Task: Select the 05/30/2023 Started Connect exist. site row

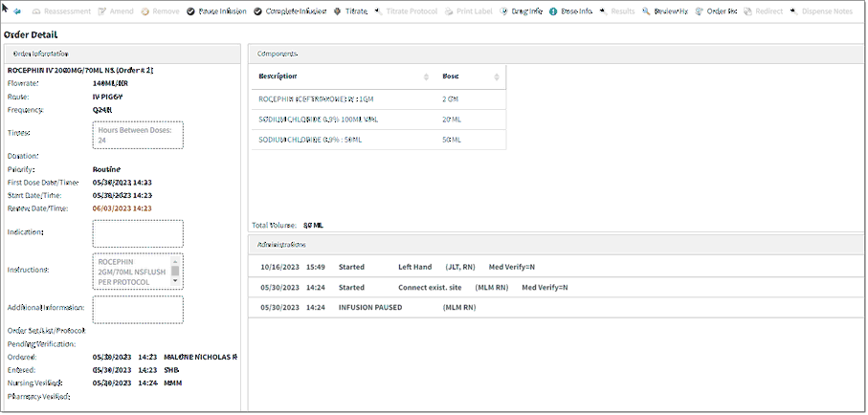Action: click(556, 287)
